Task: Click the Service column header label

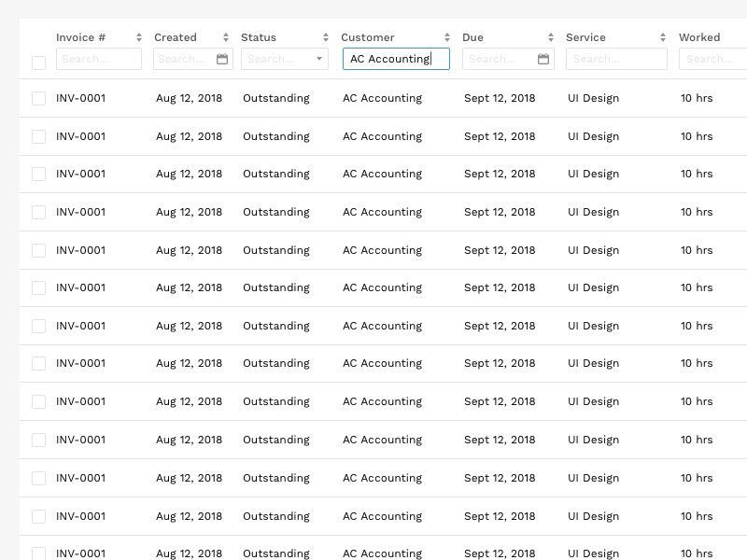Action: [585, 37]
